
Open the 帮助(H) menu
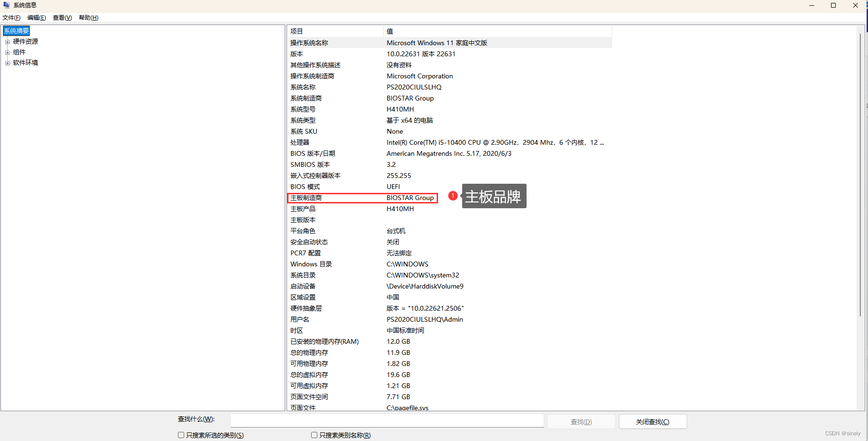[x=88, y=18]
